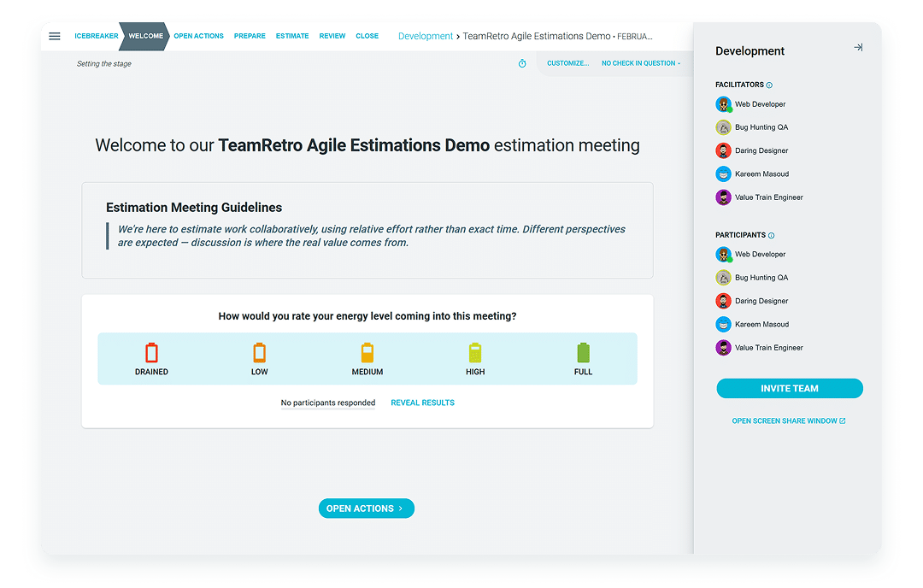Switch to the REVIEW stage tab
The height and width of the screenshot is (588, 923).
pos(332,36)
